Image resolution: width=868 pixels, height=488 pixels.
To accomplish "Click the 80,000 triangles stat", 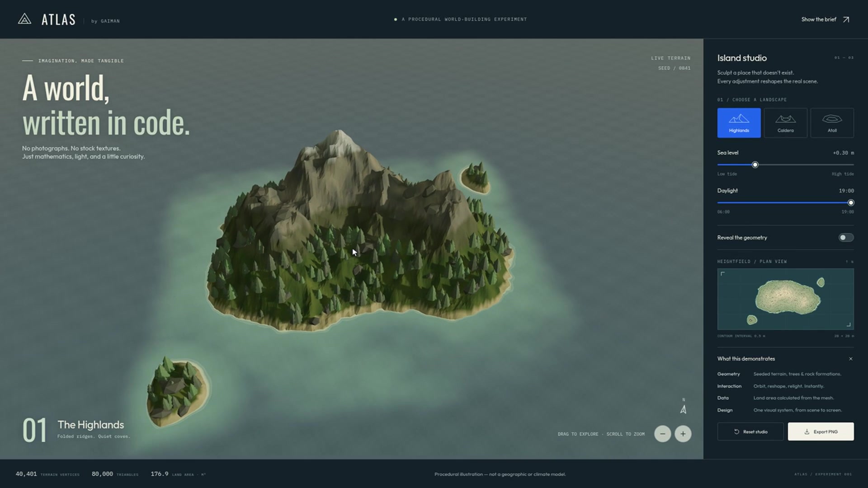I will click(x=115, y=474).
